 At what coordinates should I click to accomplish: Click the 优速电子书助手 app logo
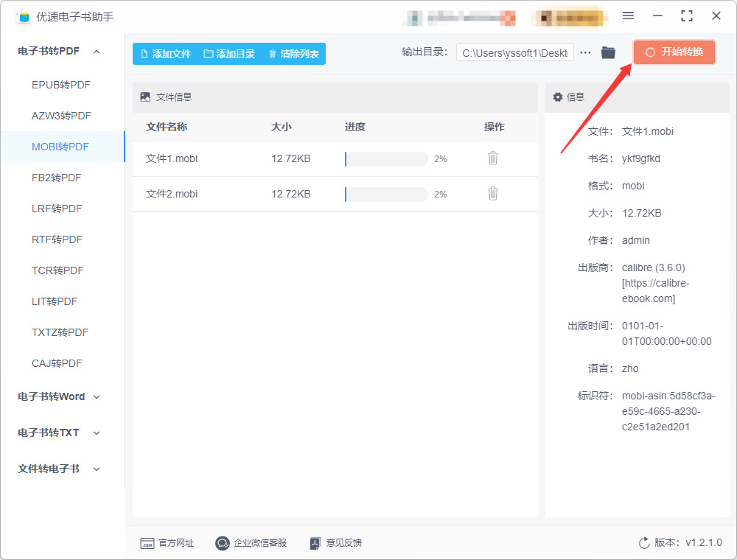pyautogui.click(x=24, y=18)
